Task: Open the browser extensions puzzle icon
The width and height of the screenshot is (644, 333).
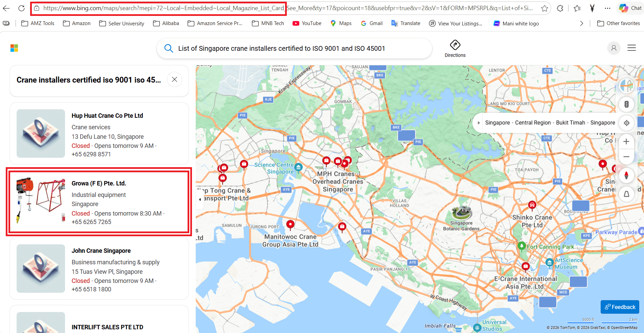Action: (560, 8)
